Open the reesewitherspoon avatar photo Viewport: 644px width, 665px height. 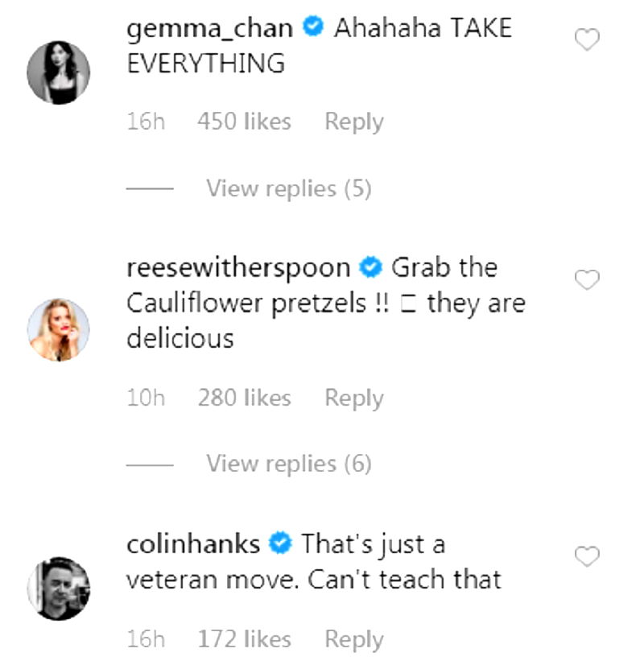click(59, 331)
